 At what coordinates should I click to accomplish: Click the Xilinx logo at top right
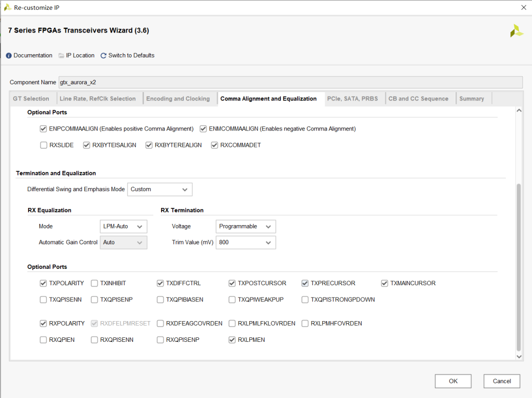[516, 31]
